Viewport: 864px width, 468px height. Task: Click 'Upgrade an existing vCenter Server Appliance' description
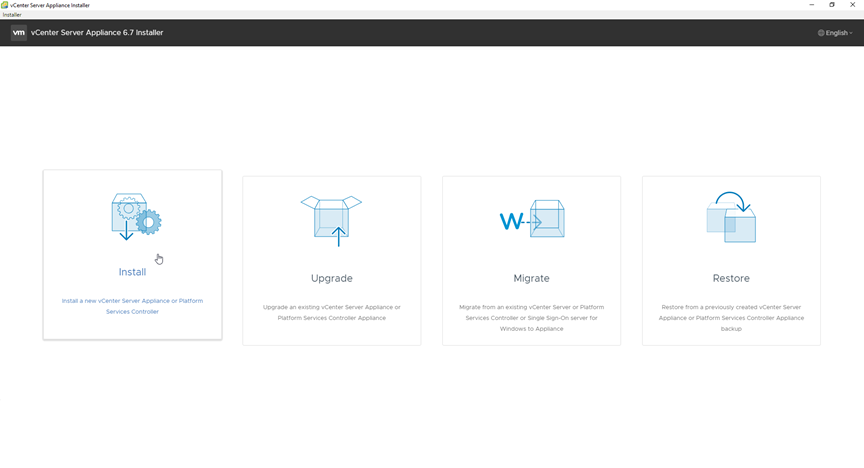point(332,313)
